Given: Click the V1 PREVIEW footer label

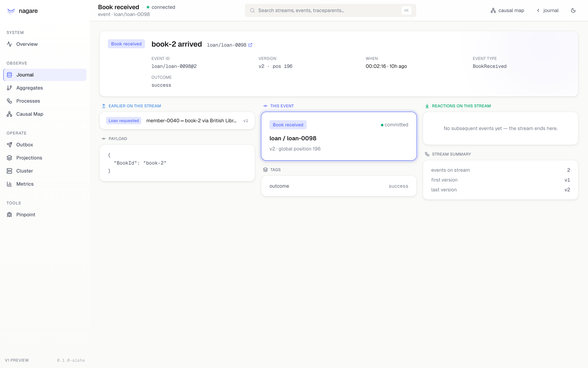Looking at the screenshot, I should [x=17, y=360].
